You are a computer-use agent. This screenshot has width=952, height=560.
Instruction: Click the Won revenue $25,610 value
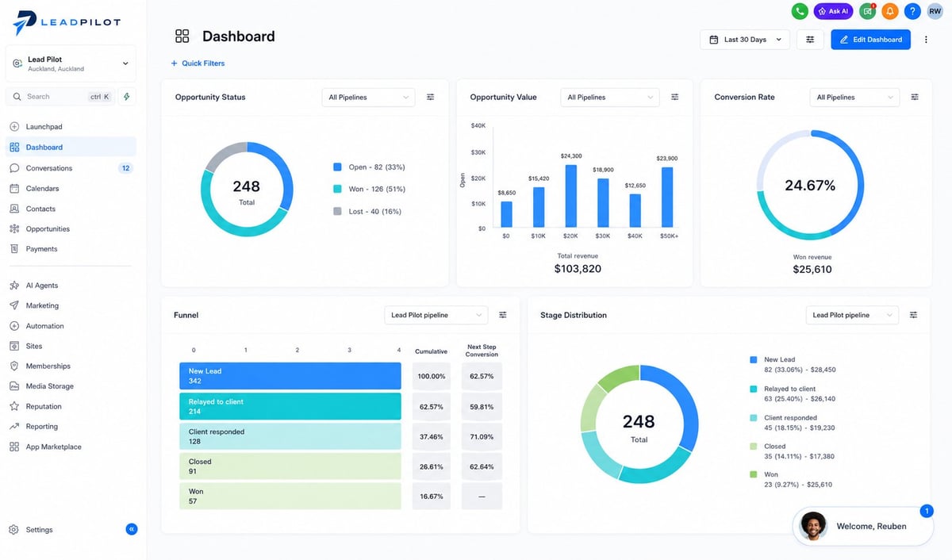click(812, 270)
